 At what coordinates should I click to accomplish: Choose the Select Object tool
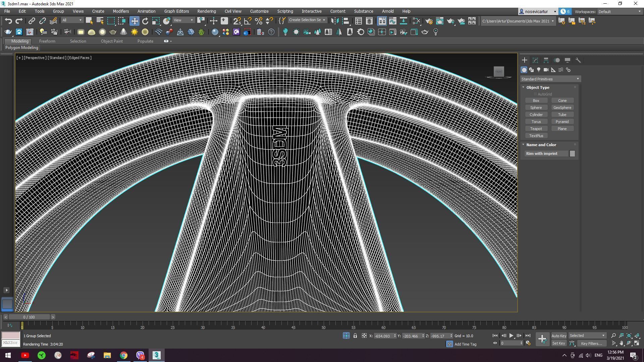(x=89, y=21)
